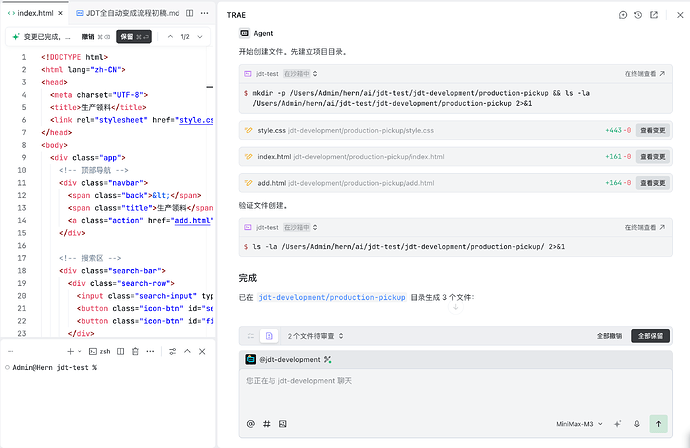The image size is (690, 448).
Task: Click the green sparkle change-complete icon
Action: coord(15,37)
